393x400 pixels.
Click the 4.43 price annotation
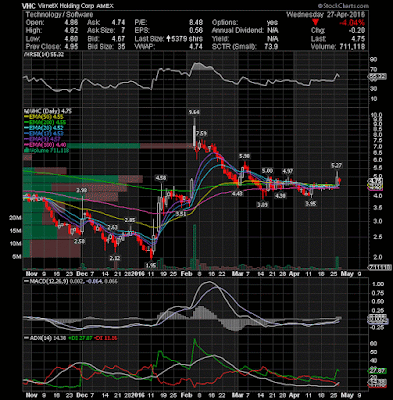point(237,193)
